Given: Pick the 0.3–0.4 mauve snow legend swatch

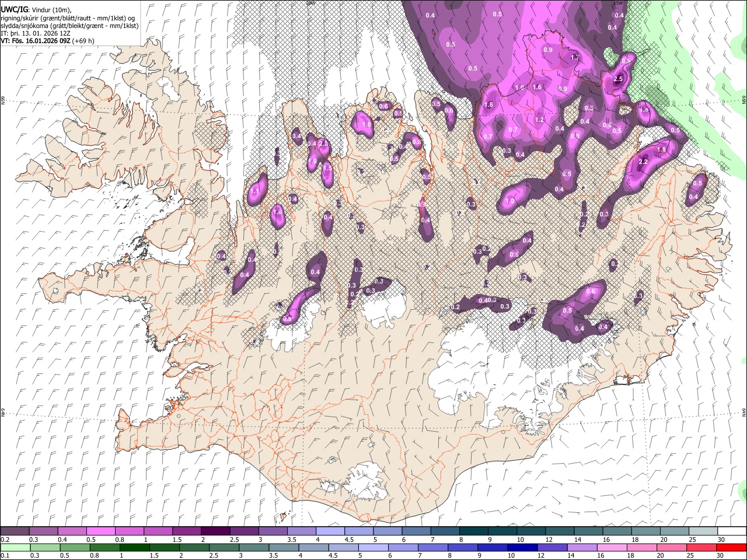Looking at the screenshot, I should (44, 531).
